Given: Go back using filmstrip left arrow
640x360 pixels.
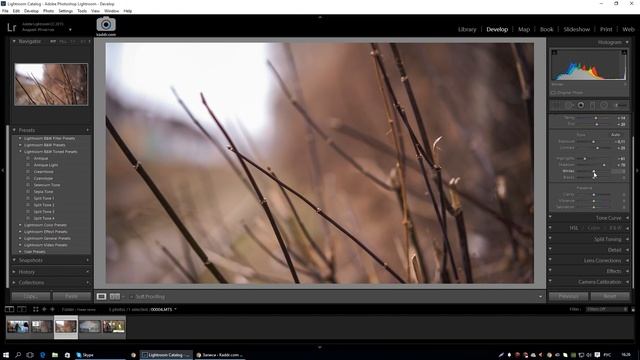Looking at the screenshot, I should (44, 309).
